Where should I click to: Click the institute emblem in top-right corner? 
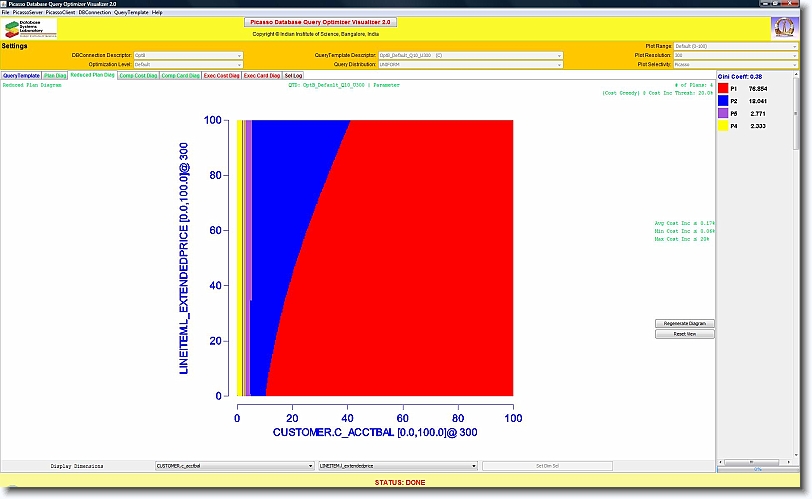(785, 28)
